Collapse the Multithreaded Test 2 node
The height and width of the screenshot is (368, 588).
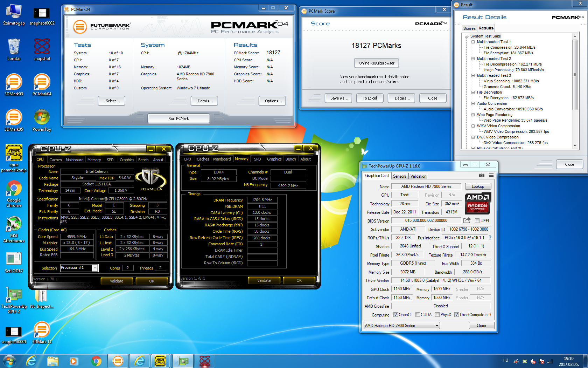coord(473,59)
